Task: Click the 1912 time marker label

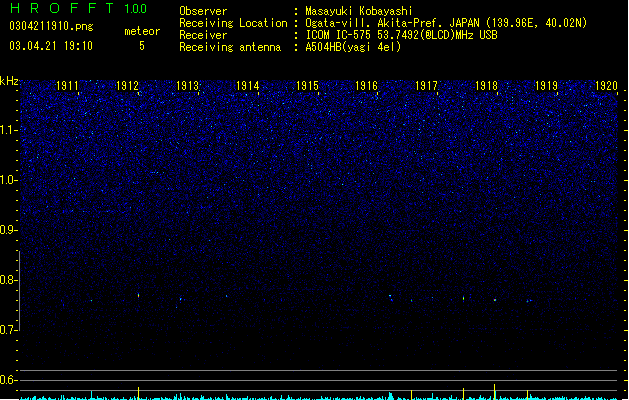Action: click(127, 86)
